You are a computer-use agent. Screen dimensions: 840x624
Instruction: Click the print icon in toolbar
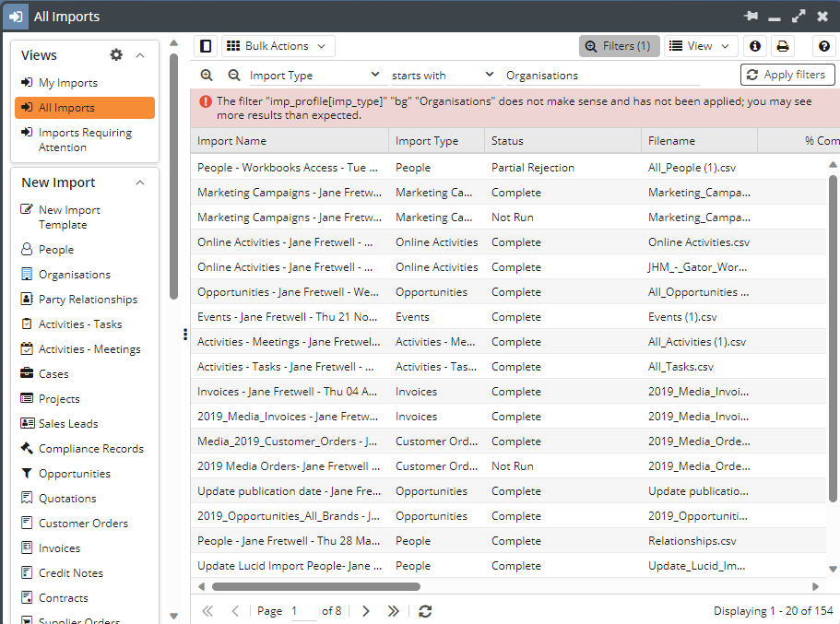pyautogui.click(x=782, y=46)
